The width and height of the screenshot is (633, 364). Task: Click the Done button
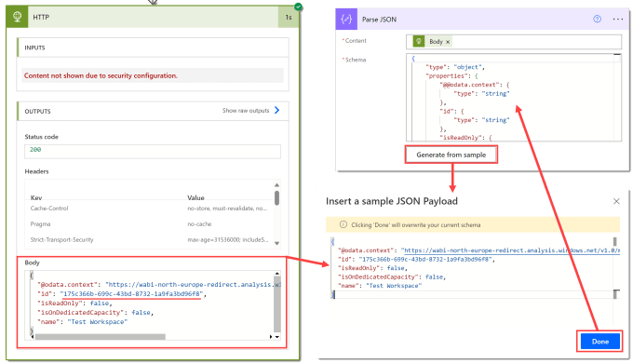599,342
